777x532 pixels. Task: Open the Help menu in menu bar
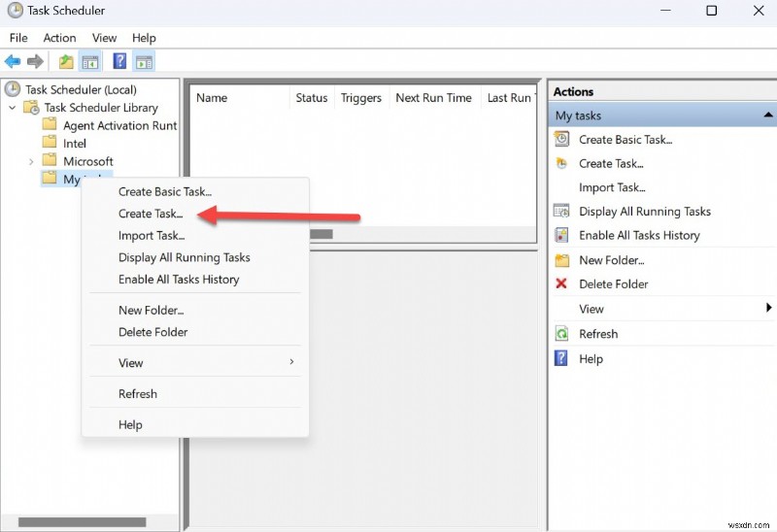coord(144,38)
